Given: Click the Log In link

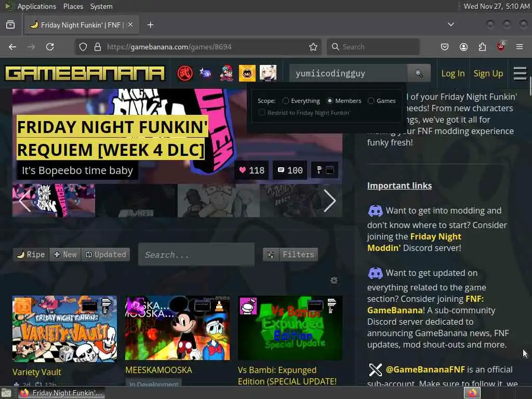Looking at the screenshot, I should (x=453, y=73).
